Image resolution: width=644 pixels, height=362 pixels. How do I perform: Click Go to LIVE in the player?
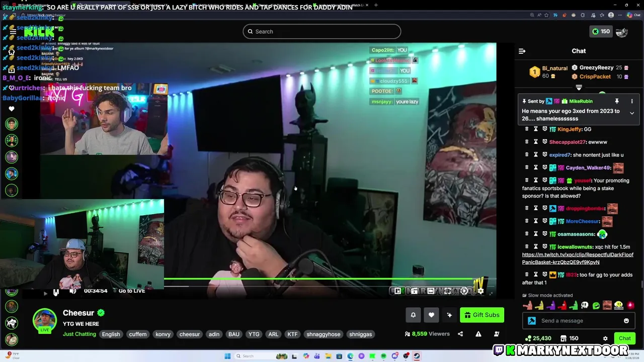[131, 291]
